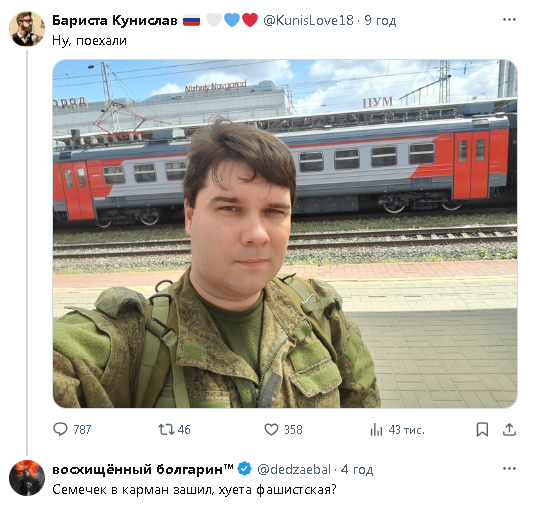The image size is (533, 505).
Task: Click the share upload icon
Action: pos(509,429)
